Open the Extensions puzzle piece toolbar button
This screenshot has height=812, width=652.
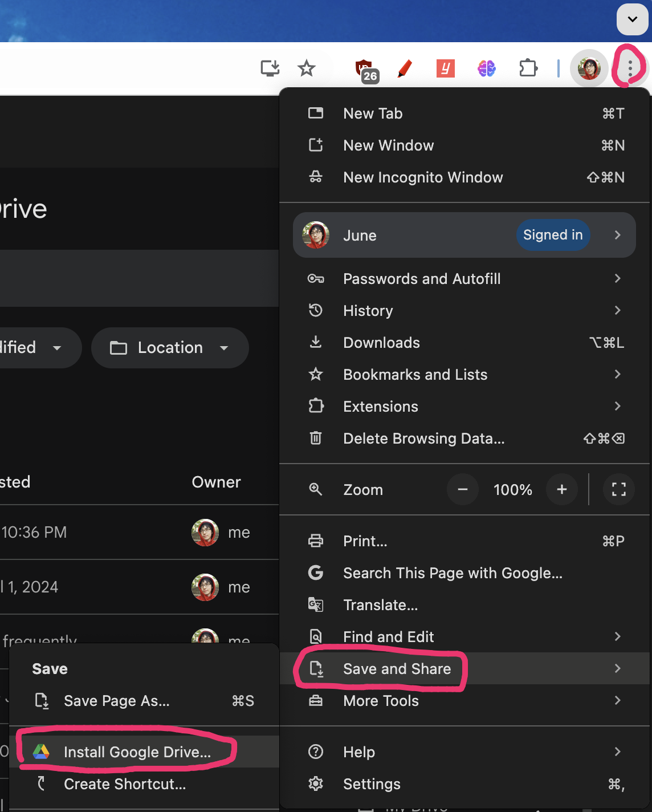(x=528, y=68)
